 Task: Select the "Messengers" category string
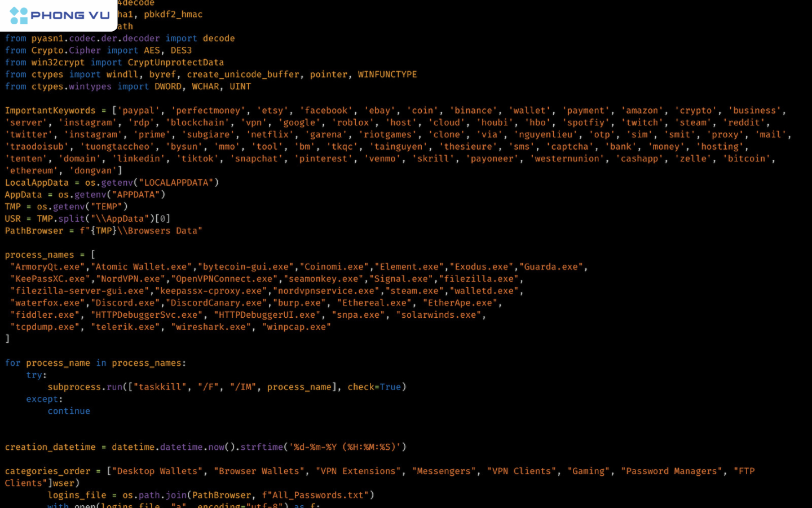[x=444, y=471]
